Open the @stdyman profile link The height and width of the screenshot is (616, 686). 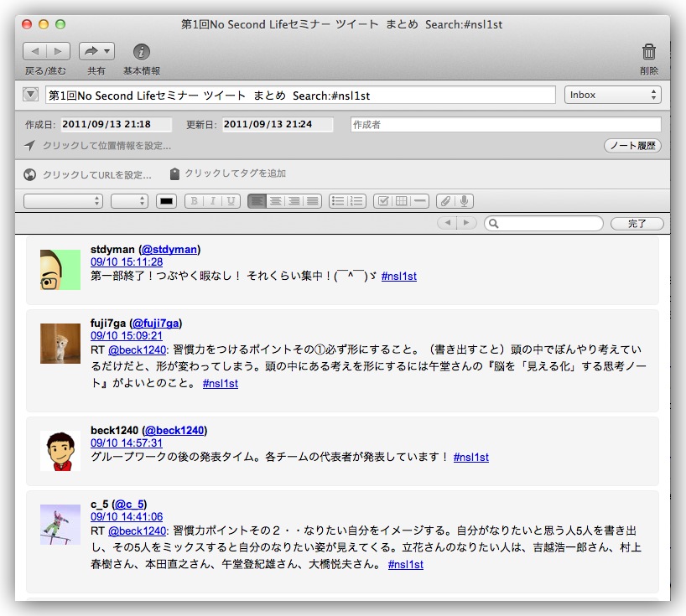tap(169, 250)
